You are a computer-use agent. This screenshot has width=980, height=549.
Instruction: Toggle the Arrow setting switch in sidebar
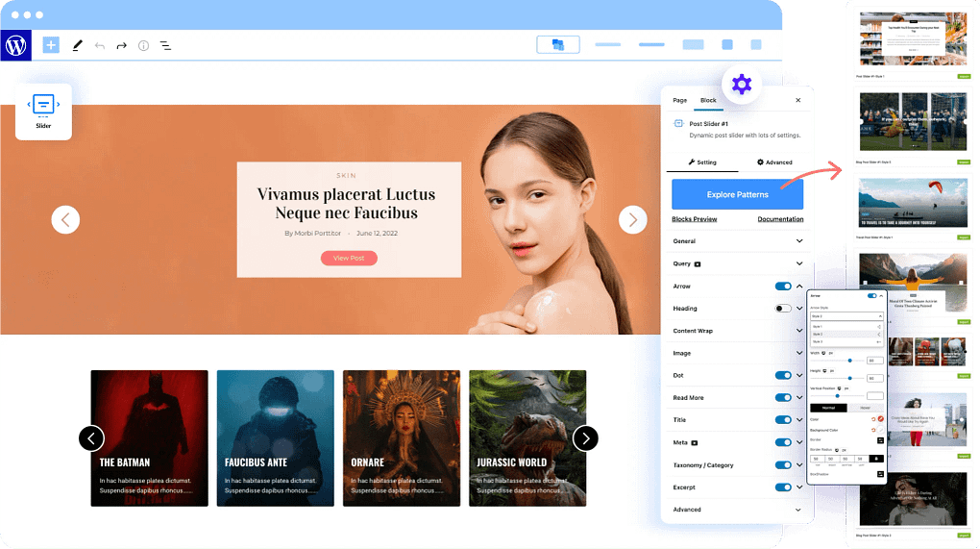tap(783, 287)
